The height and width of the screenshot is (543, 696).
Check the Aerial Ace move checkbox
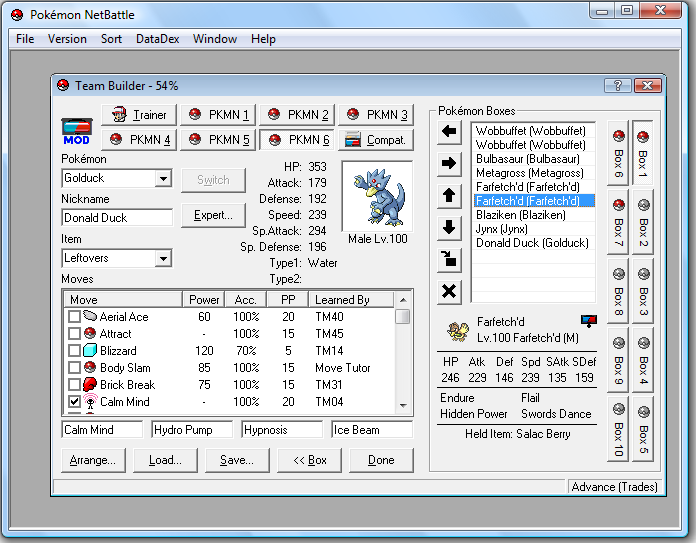(74, 317)
